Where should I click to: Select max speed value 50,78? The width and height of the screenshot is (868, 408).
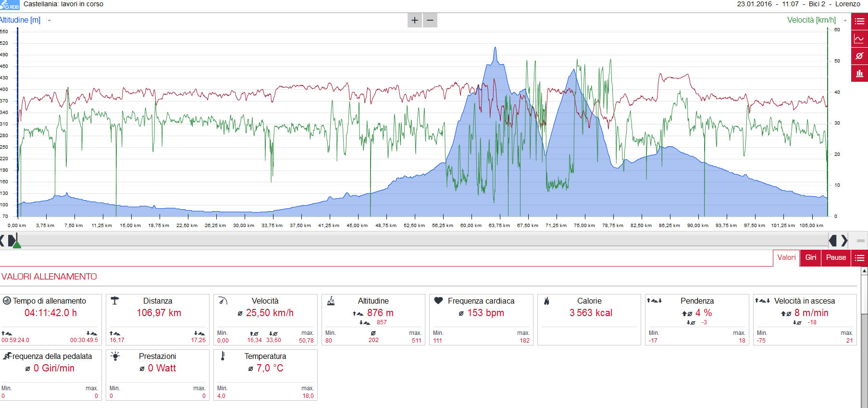pos(306,340)
